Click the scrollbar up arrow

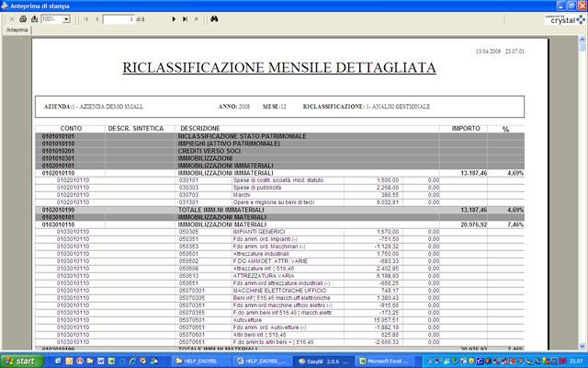pos(582,39)
